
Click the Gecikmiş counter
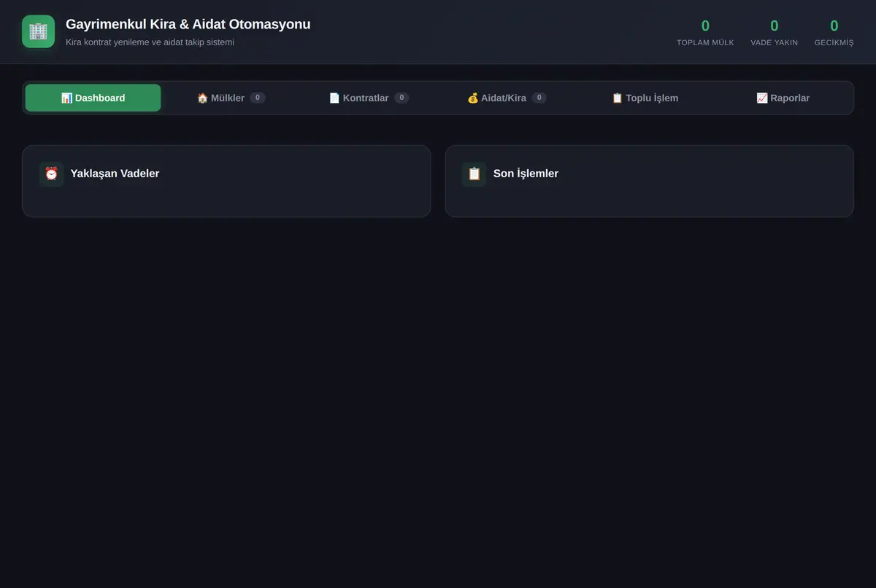(x=834, y=32)
